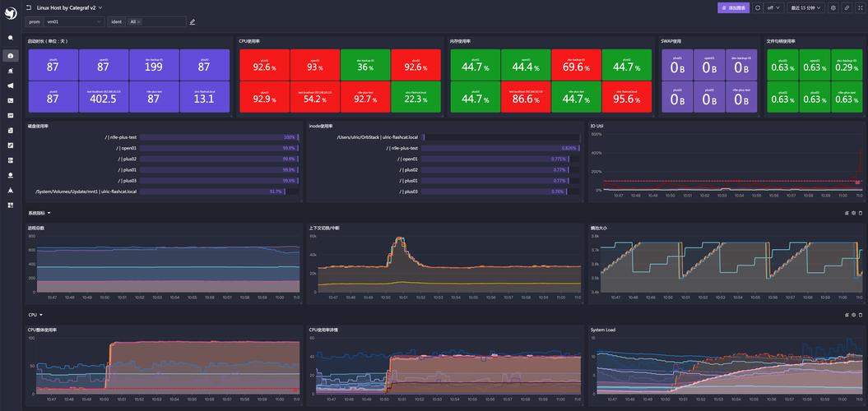Click the refresh dashboard icon
Image resolution: width=868 pixels, height=411 pixels.
758,7
